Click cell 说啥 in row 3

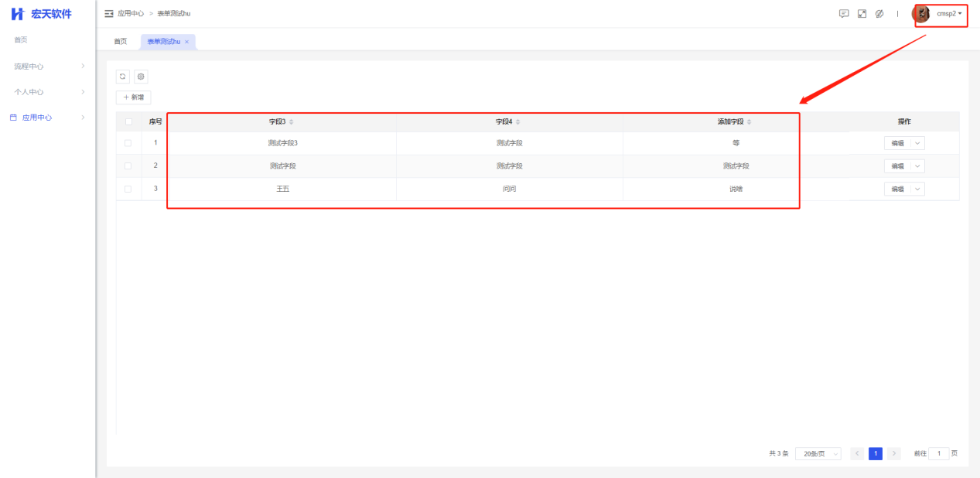click(736, 189)
